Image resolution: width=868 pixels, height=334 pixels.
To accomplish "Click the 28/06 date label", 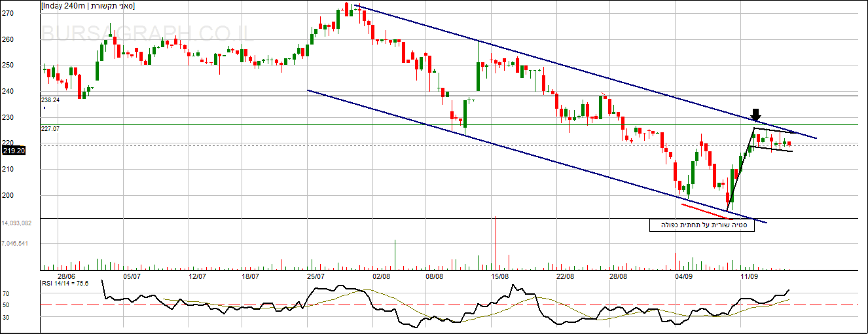I will point(66,276).
